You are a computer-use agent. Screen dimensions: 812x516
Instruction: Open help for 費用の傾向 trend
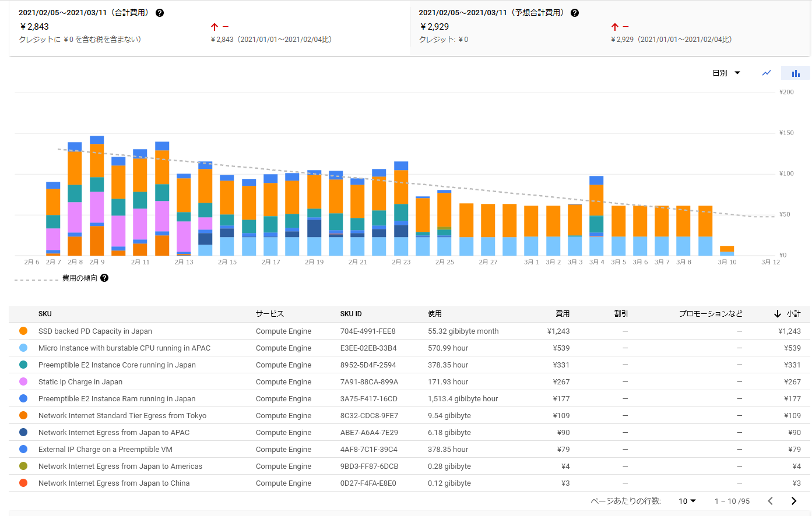(x=104, y=278)
